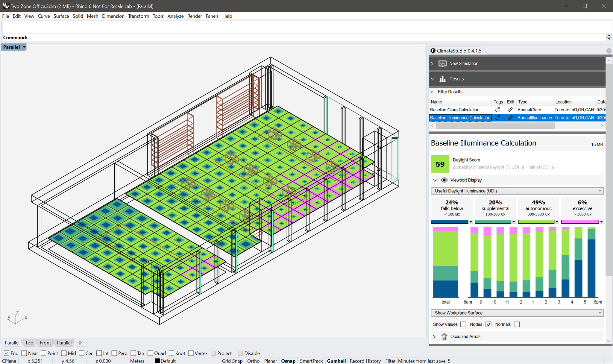Viewport: 613px width, 364px height.
Task: Select Baseline Glare Calculation result row
Action: pyautogui.click(x=455, y=110)
